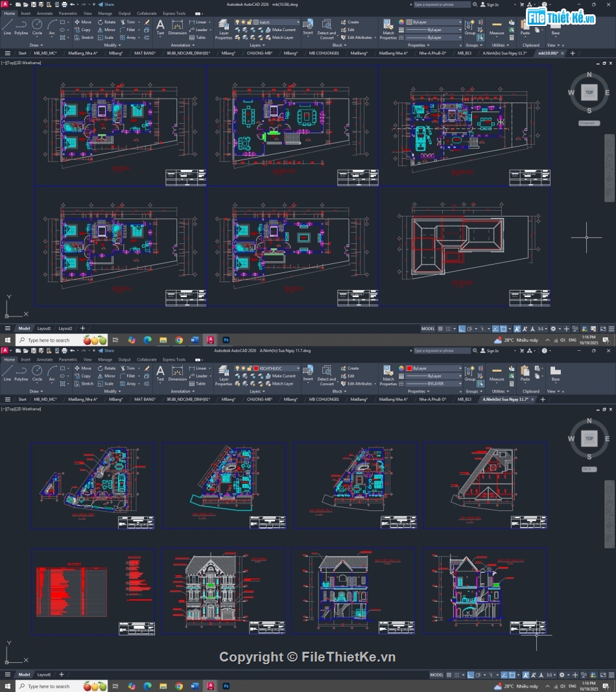This screenshot has width=616, height=692.
Task: Click Sign In on the title bar
Action: point(492,5)
